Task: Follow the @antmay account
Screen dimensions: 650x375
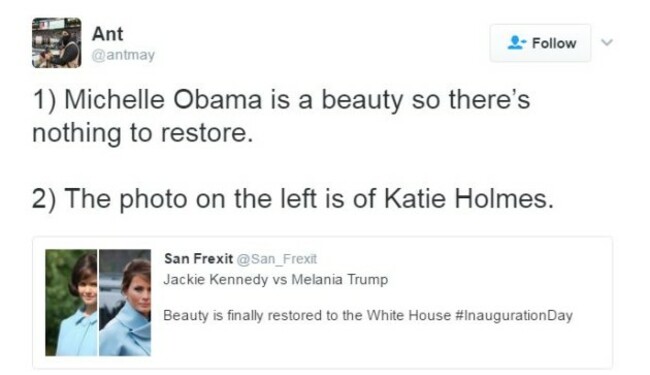Action: pos(540,43)
